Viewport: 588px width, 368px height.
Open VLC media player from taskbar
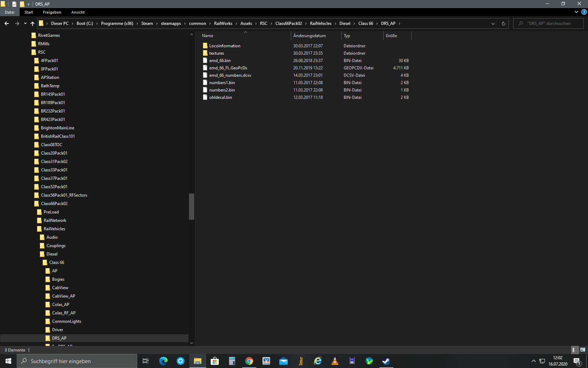click(x=335, y=361)
